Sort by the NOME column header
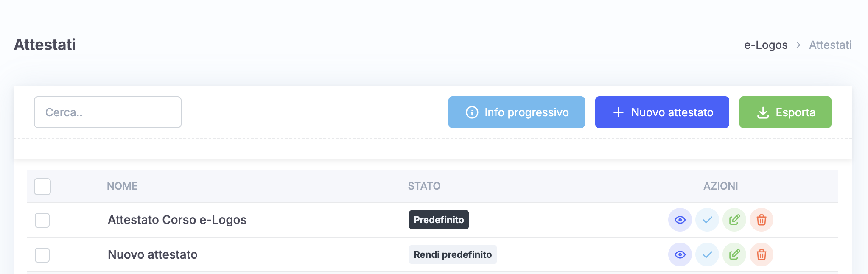This screenshot has width=868, height=274. pos(122,186)
